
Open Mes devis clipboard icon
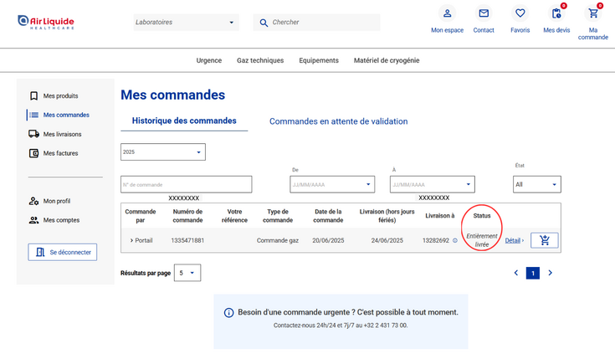point(556,13)
